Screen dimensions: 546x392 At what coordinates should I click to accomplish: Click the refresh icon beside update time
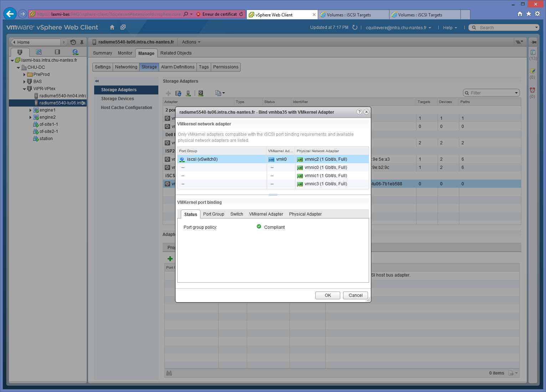355,27
